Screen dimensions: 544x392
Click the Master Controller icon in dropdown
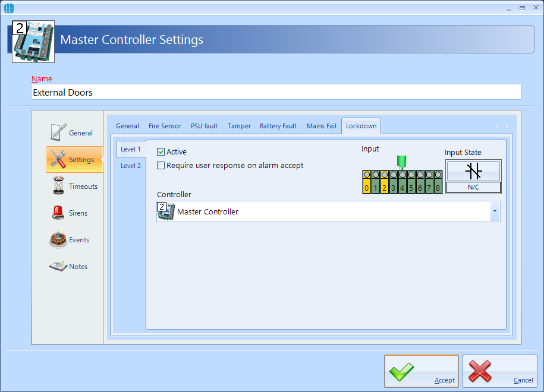[166, 211]
